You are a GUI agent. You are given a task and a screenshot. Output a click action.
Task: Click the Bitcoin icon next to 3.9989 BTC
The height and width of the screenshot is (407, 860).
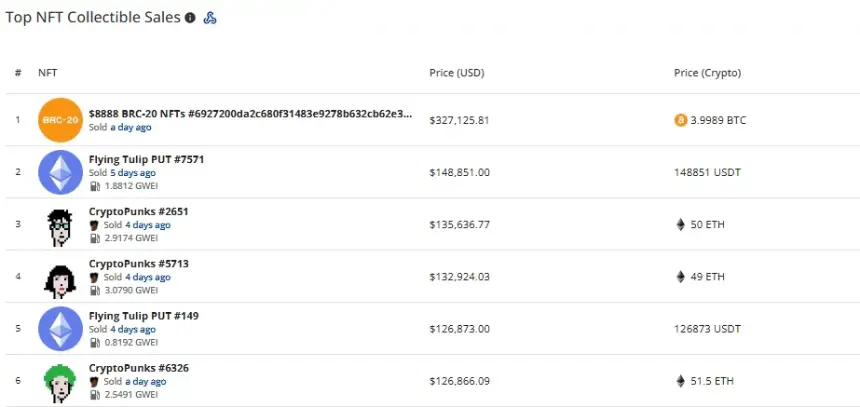(681, 120)
